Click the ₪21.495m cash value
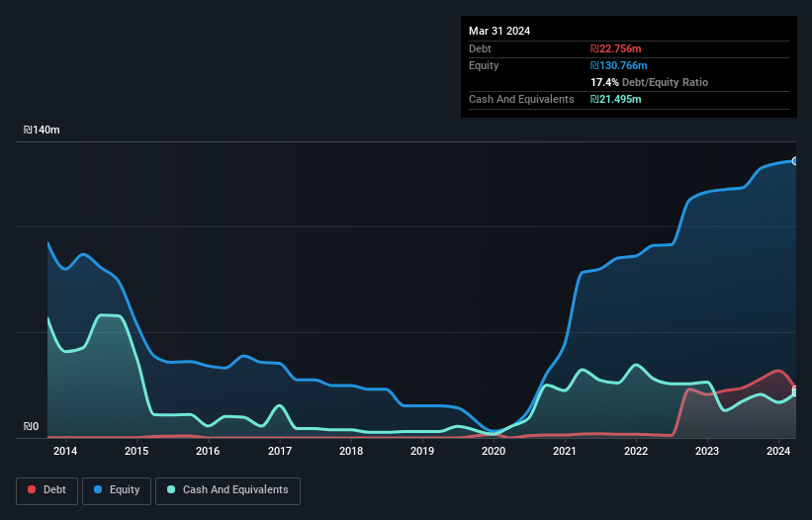The image size is (812, 520). click(616, 99)
